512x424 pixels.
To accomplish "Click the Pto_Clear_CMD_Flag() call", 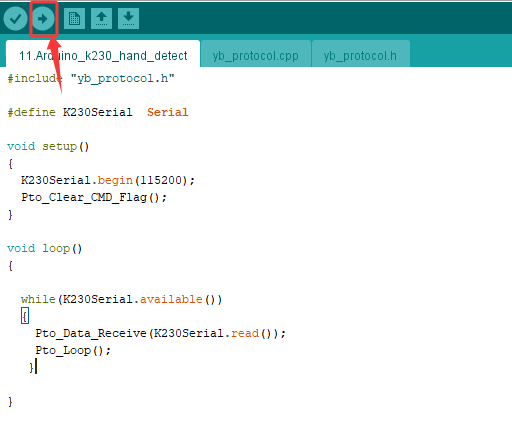I will (x=94, y=197).
